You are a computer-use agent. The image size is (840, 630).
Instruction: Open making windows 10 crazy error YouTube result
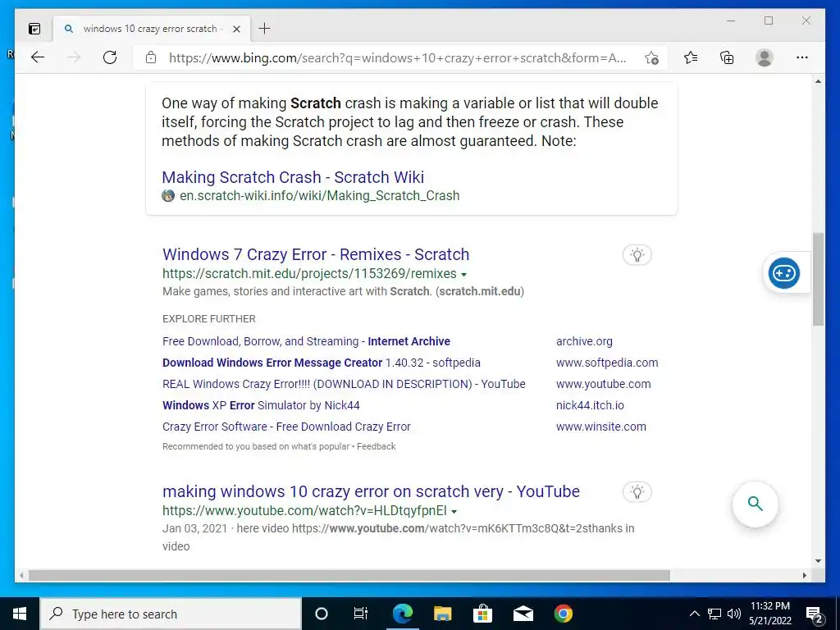pos(371,491)
